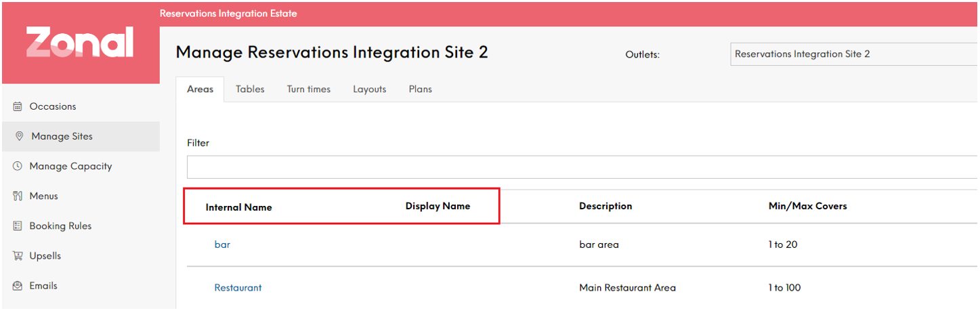Click the Min/Max Covers column header
The width and height of the screenshot is (980, 317).
point(807,206)
